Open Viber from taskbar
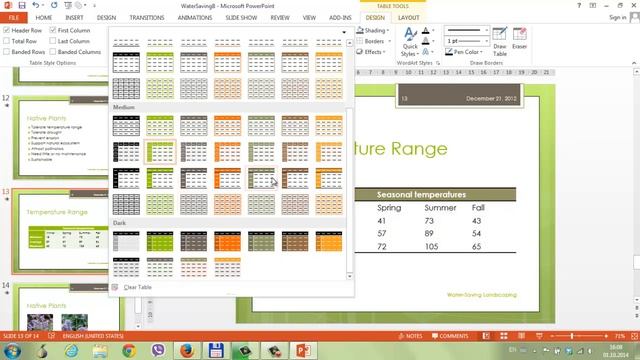The image size is (640, 360). pyautogui.click(x=158, y=351)
